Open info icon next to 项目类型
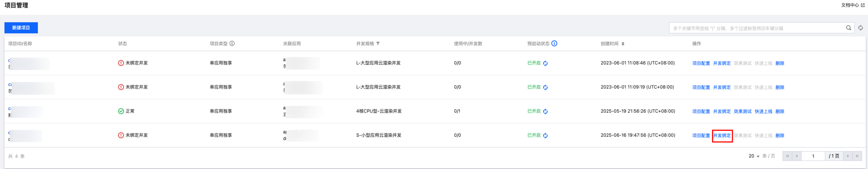868x169 pixels. click(x=232, y=43)
